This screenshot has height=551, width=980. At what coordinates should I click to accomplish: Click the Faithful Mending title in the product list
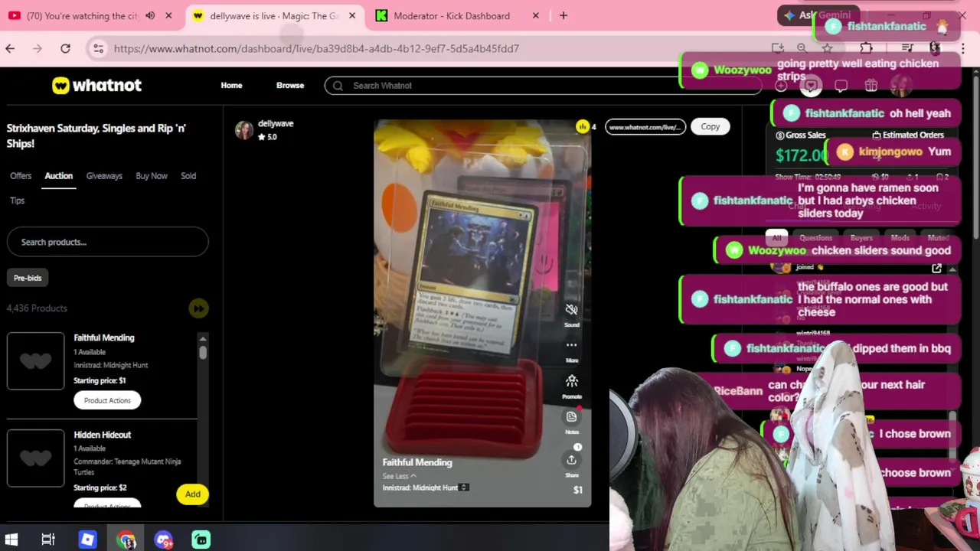pyautogui.click(x=103, y=337)
